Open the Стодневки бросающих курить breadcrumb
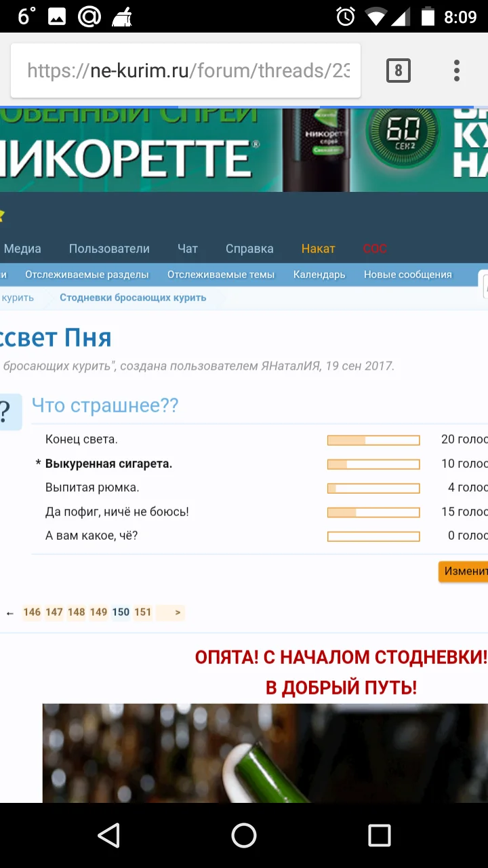 [x=133, y=298]
